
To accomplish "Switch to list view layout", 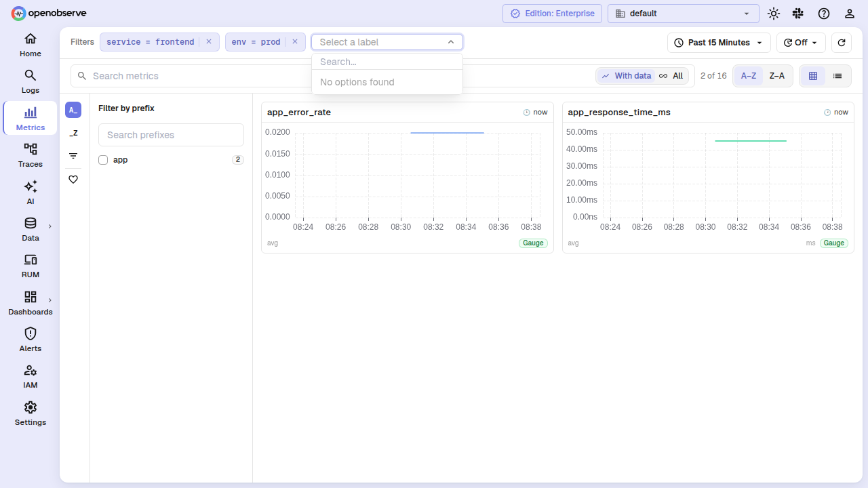I will point(837,76).
